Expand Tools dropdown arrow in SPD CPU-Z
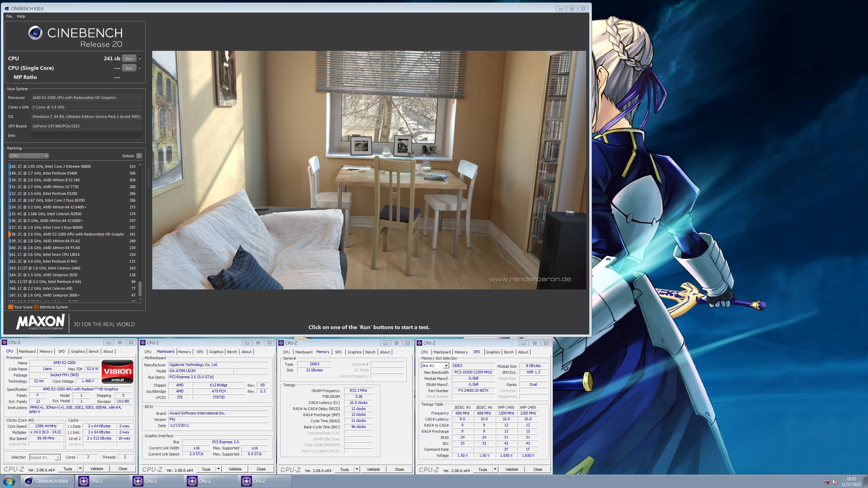Image resolution: width=868 pixels, height=488 pixels. (x=495, y=469)
